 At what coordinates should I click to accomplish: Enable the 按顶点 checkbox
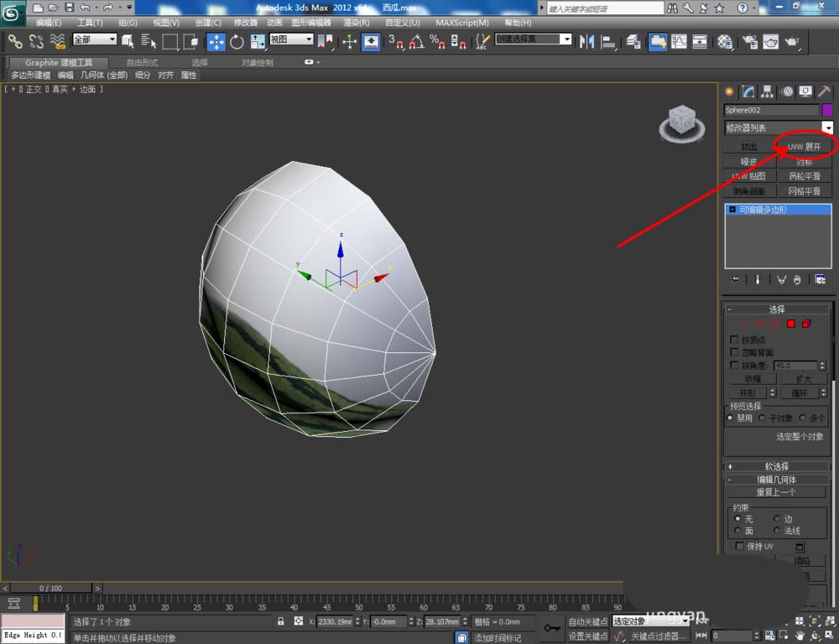(x=735, y=340)
